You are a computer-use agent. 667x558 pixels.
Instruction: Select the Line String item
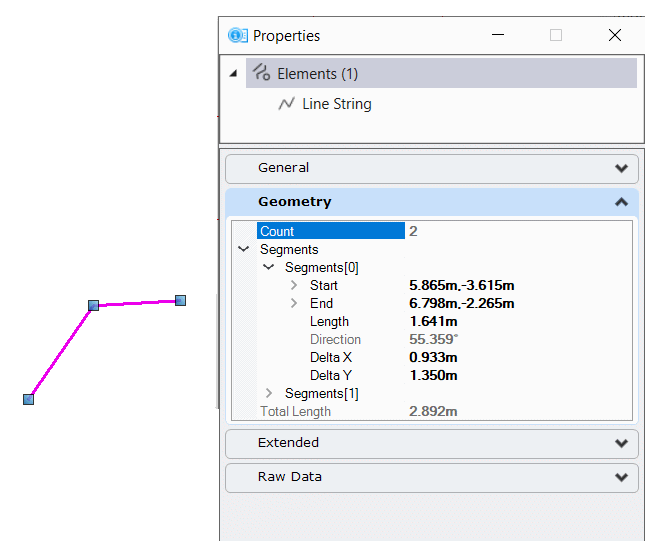click(x=336, y=104)
